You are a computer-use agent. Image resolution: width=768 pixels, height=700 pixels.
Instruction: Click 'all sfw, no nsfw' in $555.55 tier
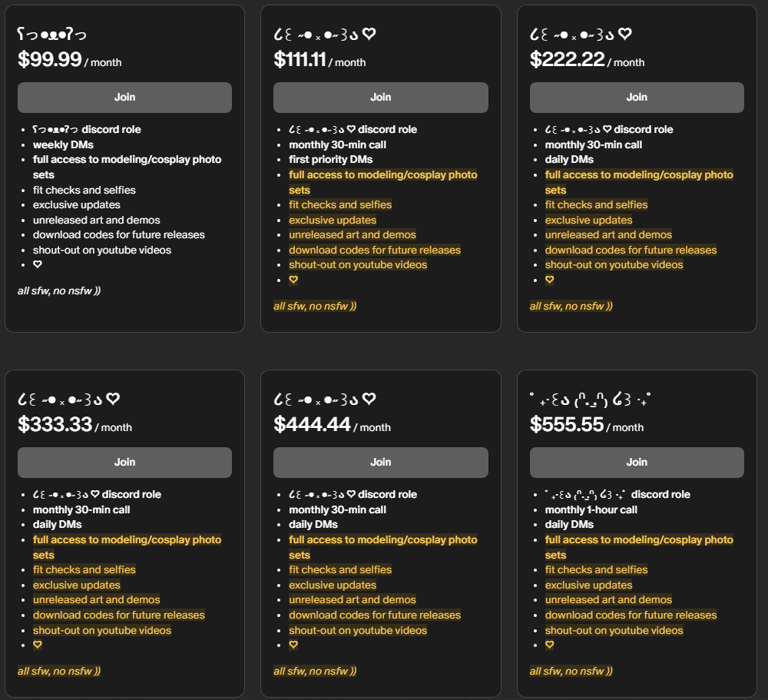tap(571, 671)
